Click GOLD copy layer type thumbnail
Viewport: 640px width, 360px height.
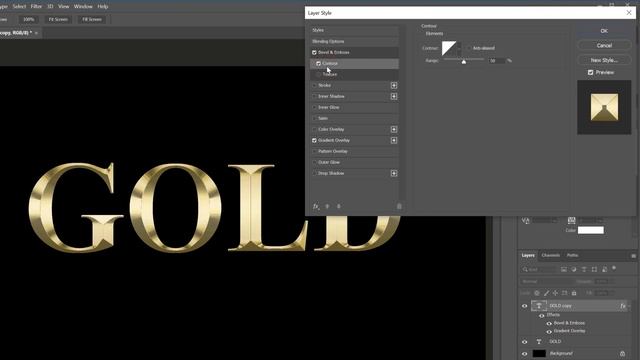[539, 306]
